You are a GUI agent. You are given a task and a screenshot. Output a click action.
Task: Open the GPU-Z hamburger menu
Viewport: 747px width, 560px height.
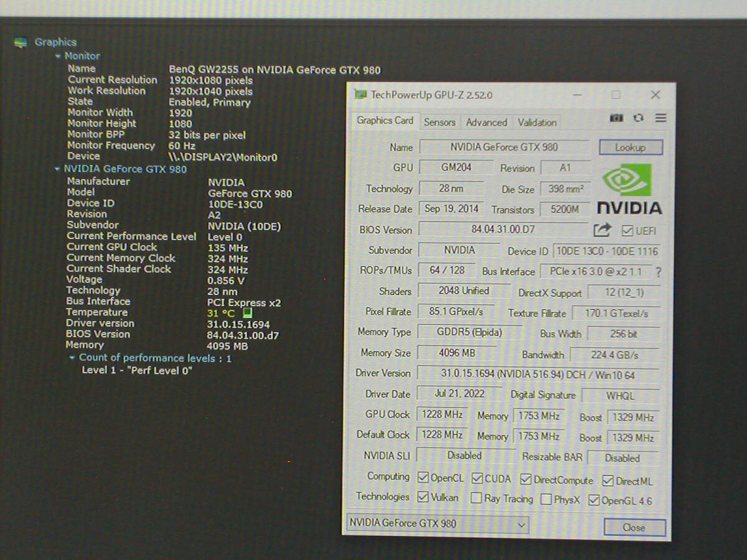[x=660, y=118]
